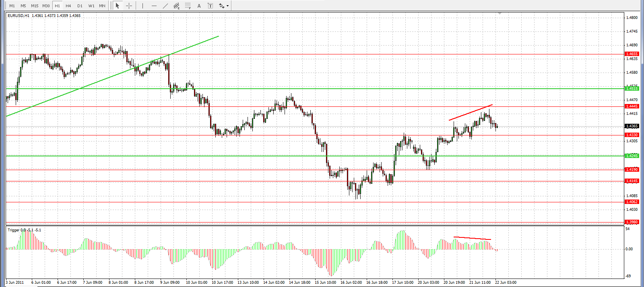This screenshot has width=644, height=287.
Task: Click the green 1.4515 price label
Action: 632,88
